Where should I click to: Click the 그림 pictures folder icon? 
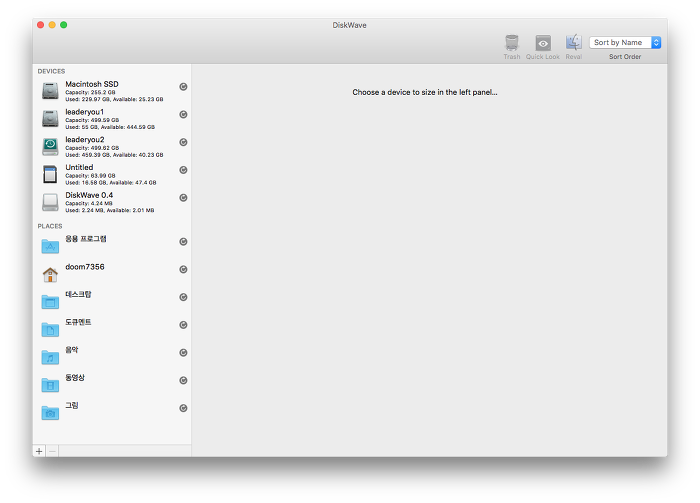point(50,412)
